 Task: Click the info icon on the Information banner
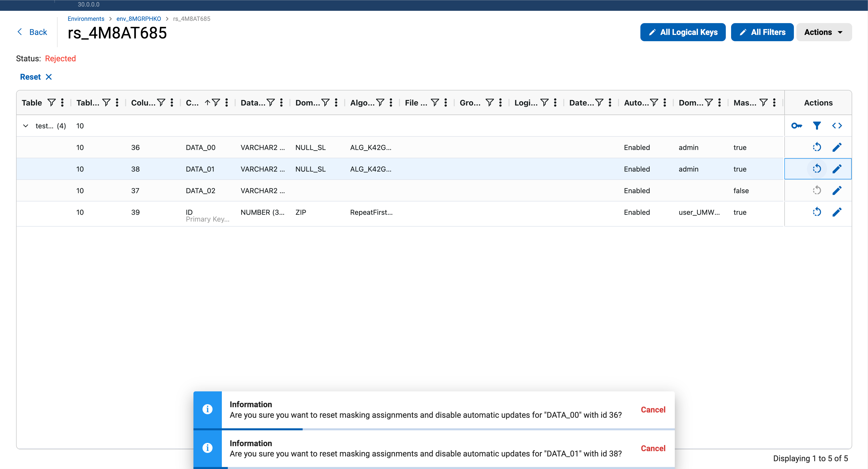[208, 409]
